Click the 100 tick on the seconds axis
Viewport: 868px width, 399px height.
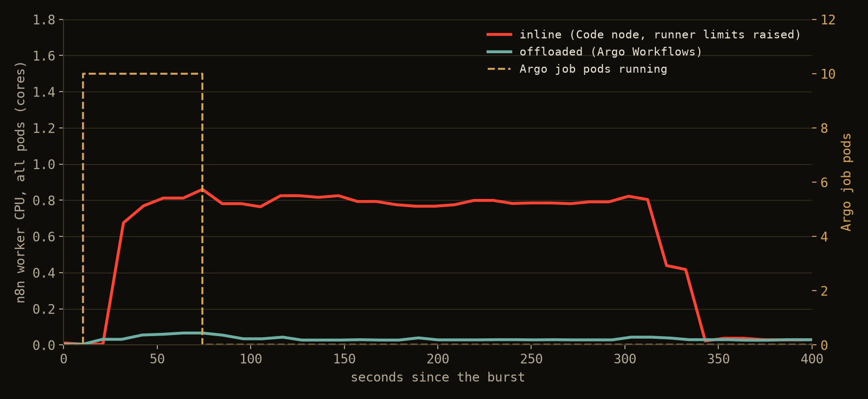[x=251, y=359]
